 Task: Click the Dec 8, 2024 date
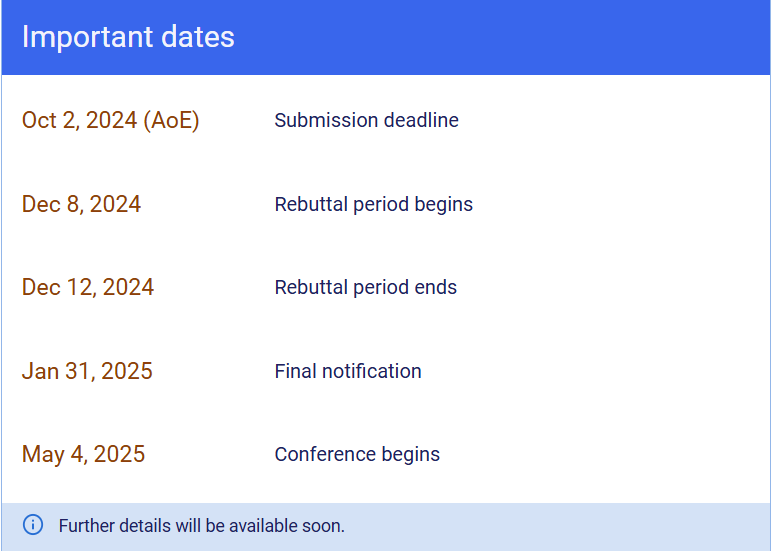(x=81, y=205)
